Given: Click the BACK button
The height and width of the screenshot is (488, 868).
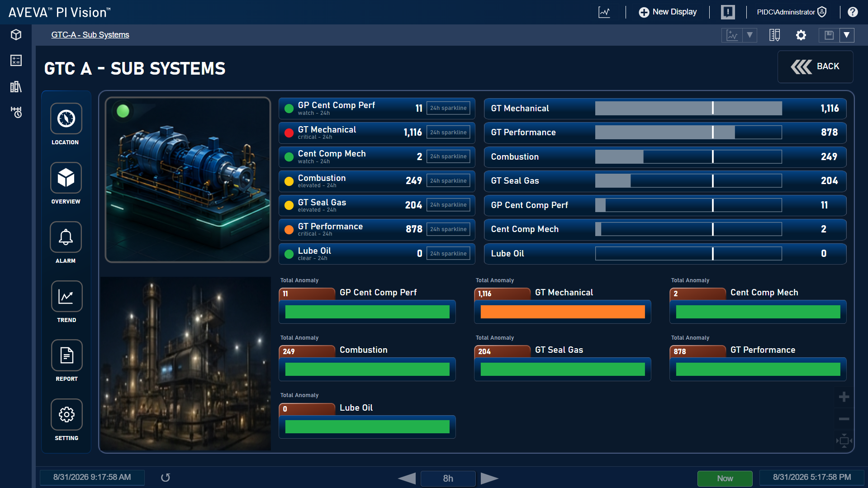Looking at the screenshot, I should (815, 66).
